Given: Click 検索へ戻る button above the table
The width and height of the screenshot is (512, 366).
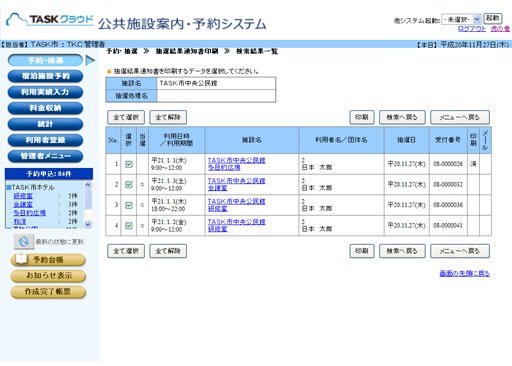Looking at the screenshot, I should (x=402, y=117).
